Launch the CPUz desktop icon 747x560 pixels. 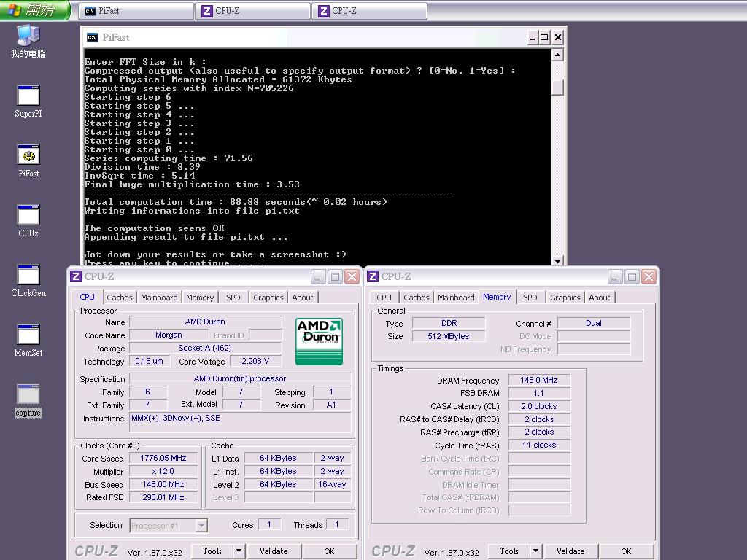pos(28,220)
